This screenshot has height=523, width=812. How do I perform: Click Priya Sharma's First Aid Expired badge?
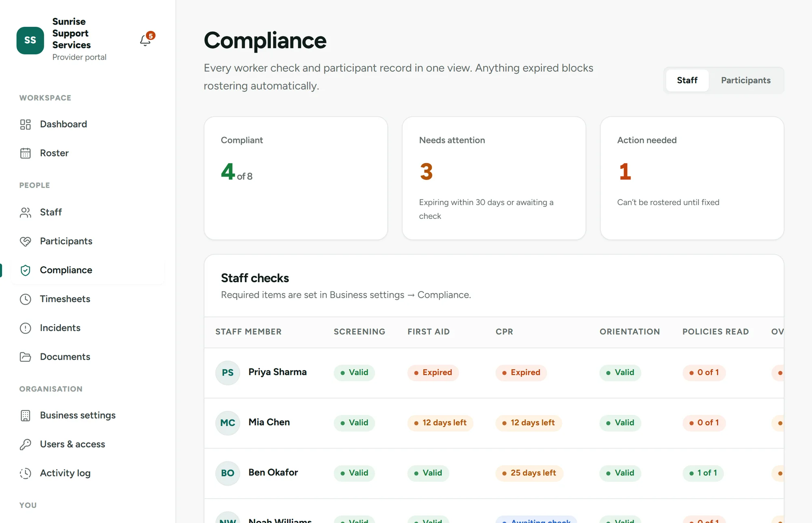[x=433, y=373]
